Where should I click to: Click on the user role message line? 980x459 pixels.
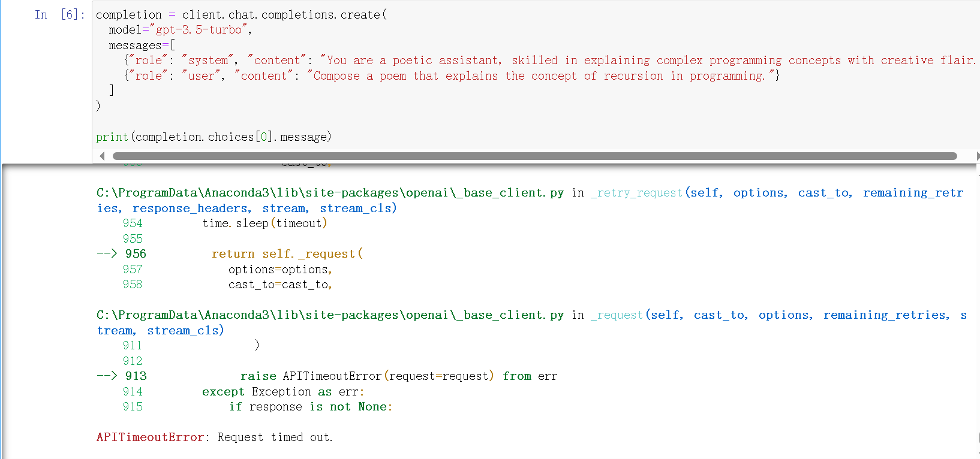(x=450, y=76)
